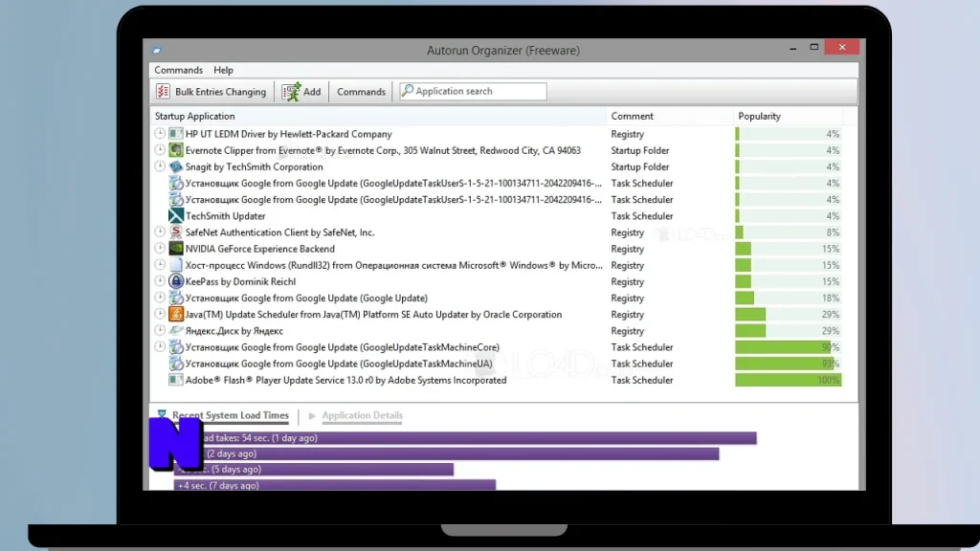Click the (5 days ago) load time bar
This screenshot has width=980, height=551.
tap(314, 469)
